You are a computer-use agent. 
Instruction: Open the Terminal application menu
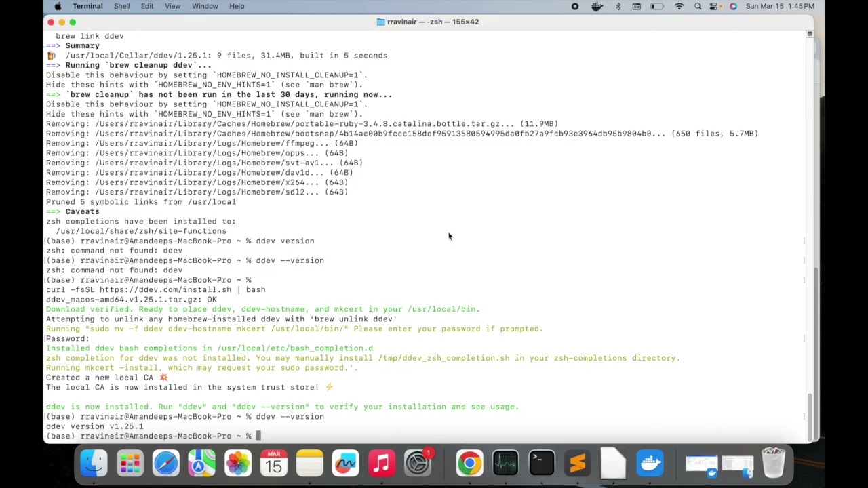coord(87,6)
